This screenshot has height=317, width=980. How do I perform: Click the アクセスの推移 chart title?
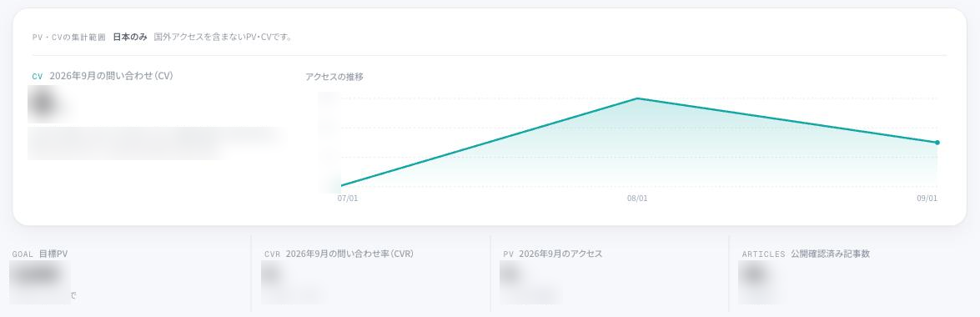click(x=334, y=77)
